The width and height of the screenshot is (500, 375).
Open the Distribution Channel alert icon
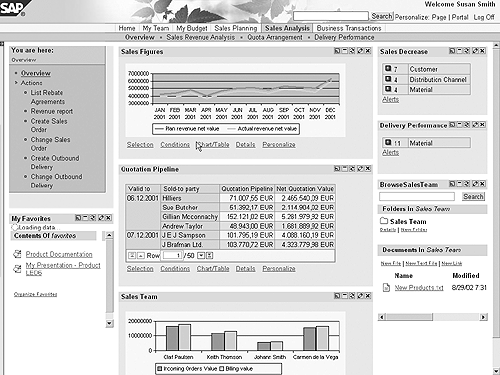(388, 79)
